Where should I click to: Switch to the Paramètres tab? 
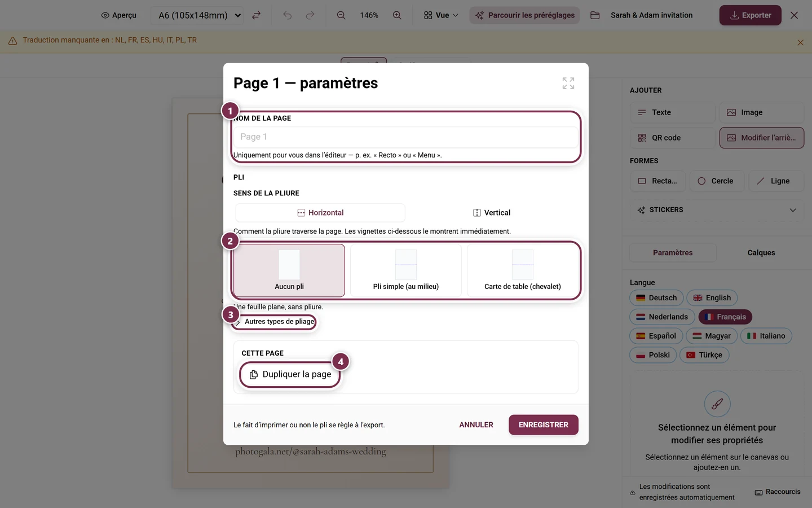click(x=673, y=253)
